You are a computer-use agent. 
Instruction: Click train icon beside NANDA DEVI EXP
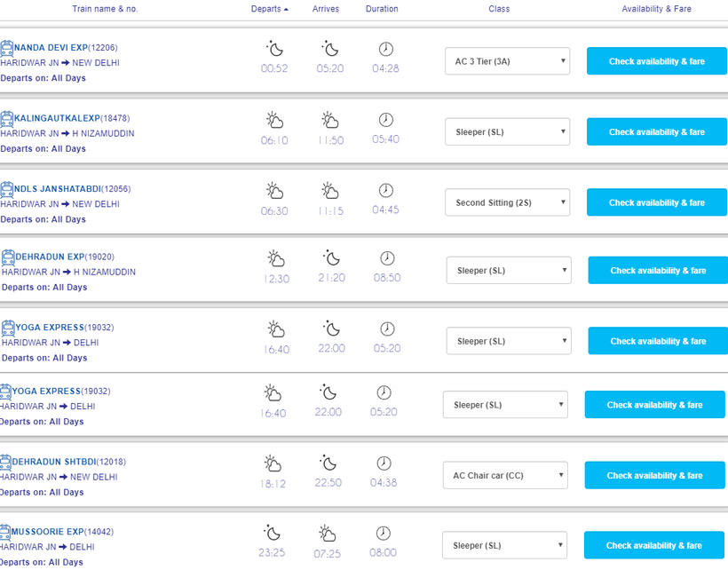coord(7,48)
